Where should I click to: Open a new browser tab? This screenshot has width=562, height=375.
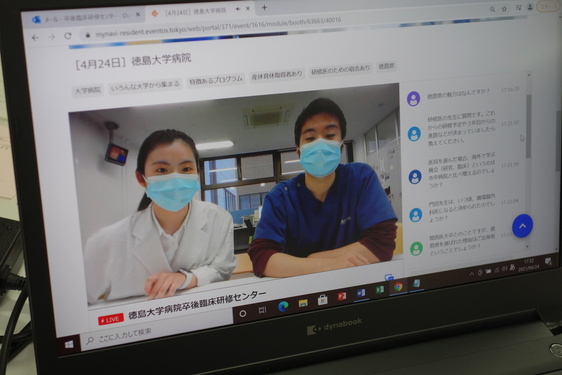coord(264,7)
